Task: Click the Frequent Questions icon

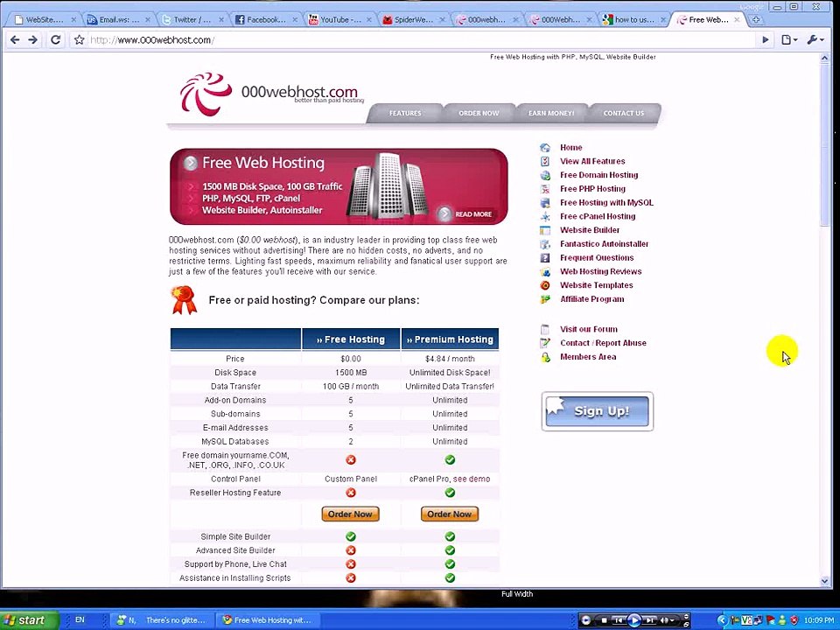Action: pos(545,257)
